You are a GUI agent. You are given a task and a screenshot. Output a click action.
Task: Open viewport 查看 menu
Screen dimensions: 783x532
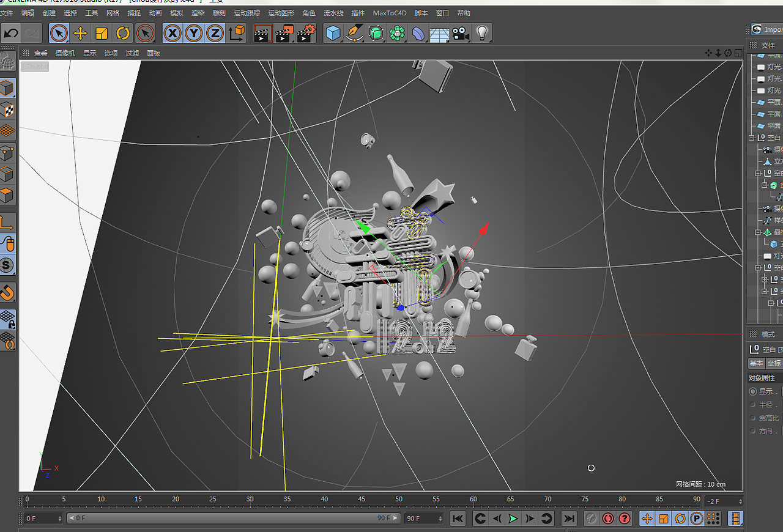pyautogui.click(x=40, y=53)
